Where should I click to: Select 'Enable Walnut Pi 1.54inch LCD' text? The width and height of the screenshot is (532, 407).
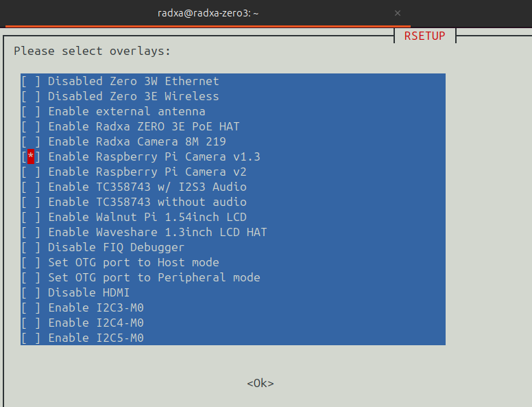147,217
